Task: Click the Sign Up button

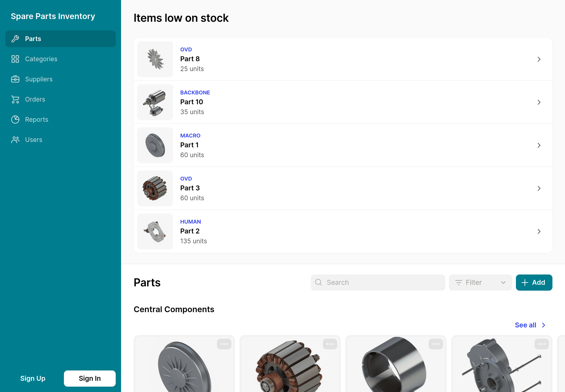Action: click(x=33, y=378)
